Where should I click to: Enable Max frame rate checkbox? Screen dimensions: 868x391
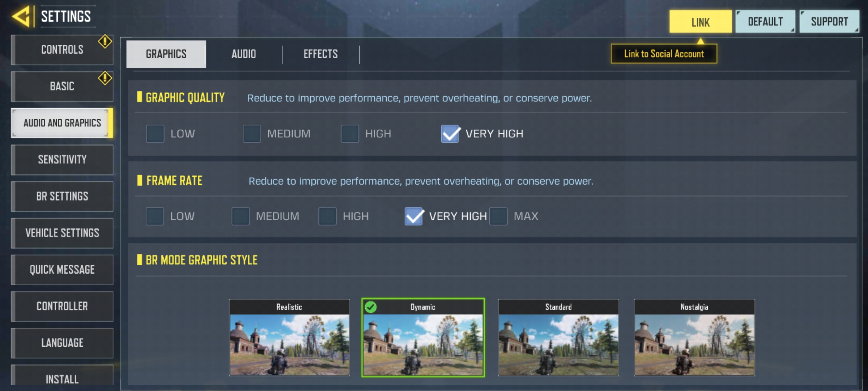tap(498, 216)
